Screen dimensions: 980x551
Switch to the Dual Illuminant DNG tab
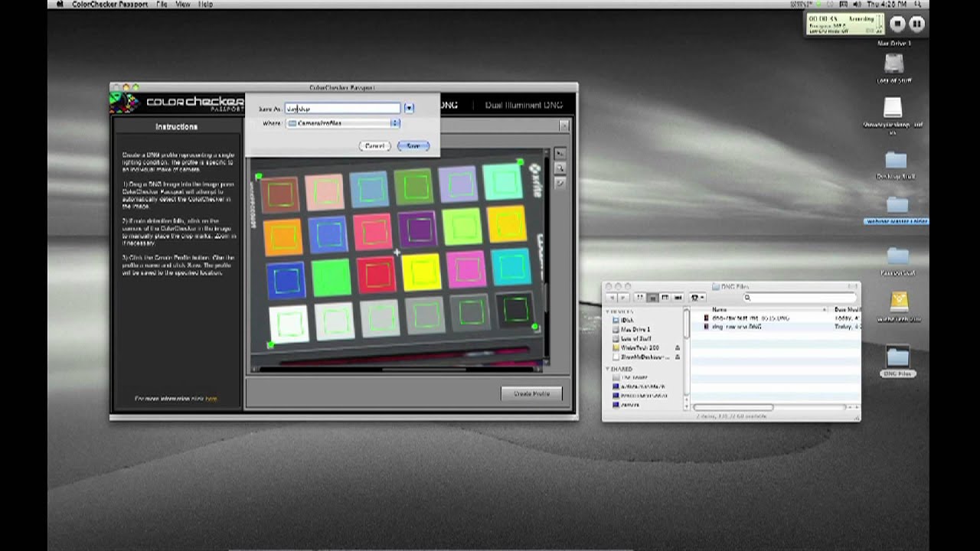point(524,105)
